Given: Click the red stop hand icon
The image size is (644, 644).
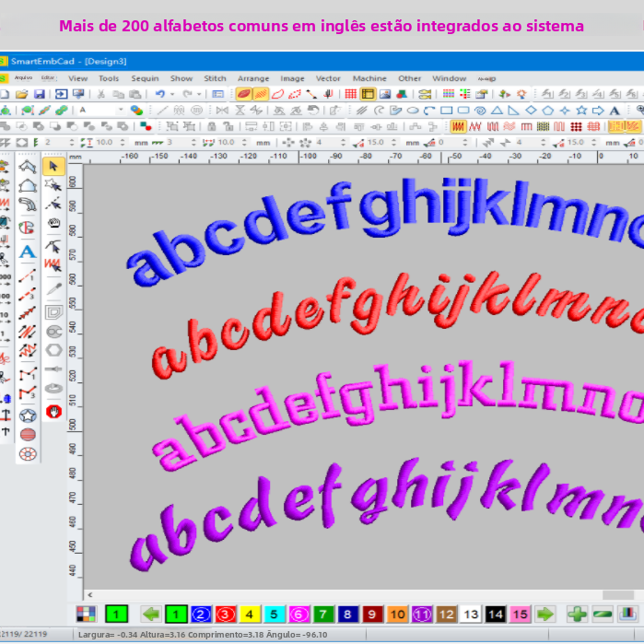Looking at the screenshot, I should coord(53,412).
